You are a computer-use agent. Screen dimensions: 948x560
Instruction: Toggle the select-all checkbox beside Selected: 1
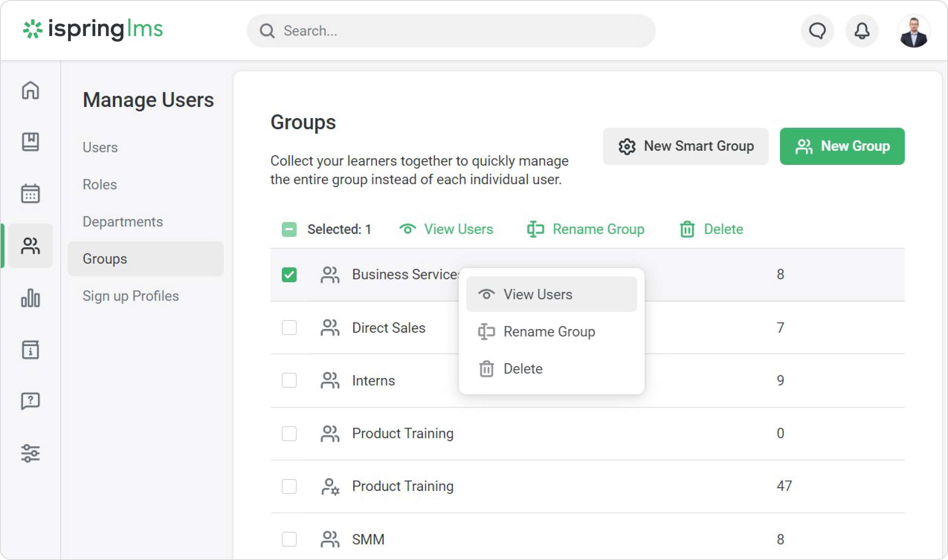[x=289, y=229]
